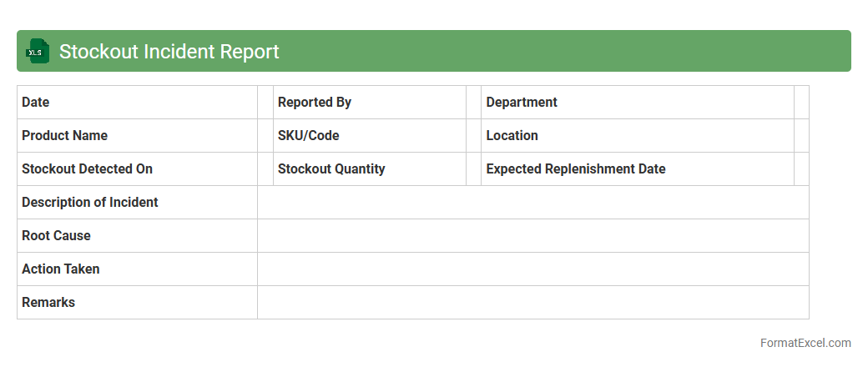This screenshot has width=868, height=367.
Task: Click the empty Description of Incident field
Action: pyautogui.click(x=532, y=203)
